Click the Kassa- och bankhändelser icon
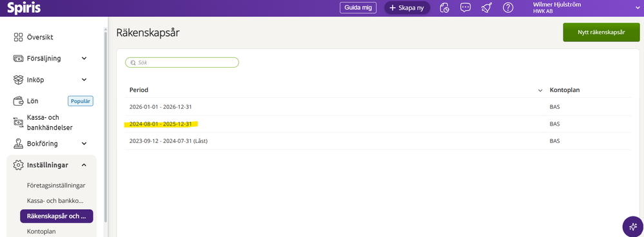This screenshot has height=237, width=644. click(18, 122)
